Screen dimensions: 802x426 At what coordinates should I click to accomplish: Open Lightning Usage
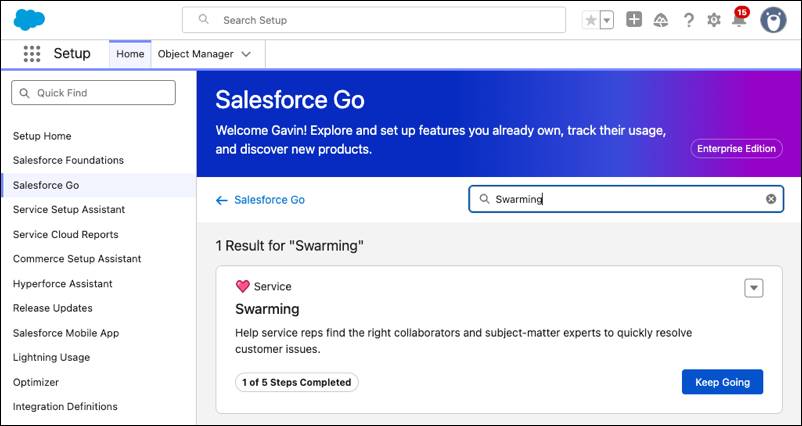pyautogui.click(x=51, y=357)
